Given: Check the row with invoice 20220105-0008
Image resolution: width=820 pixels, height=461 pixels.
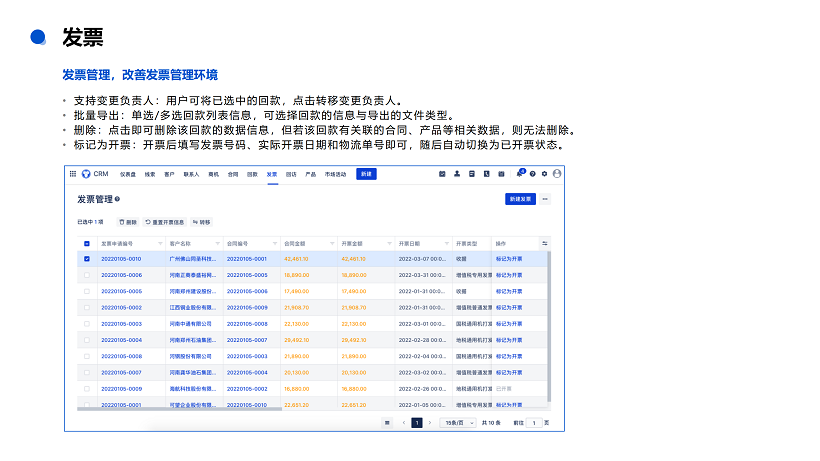Looking at the screenshot, I should (x=87, y=356).
